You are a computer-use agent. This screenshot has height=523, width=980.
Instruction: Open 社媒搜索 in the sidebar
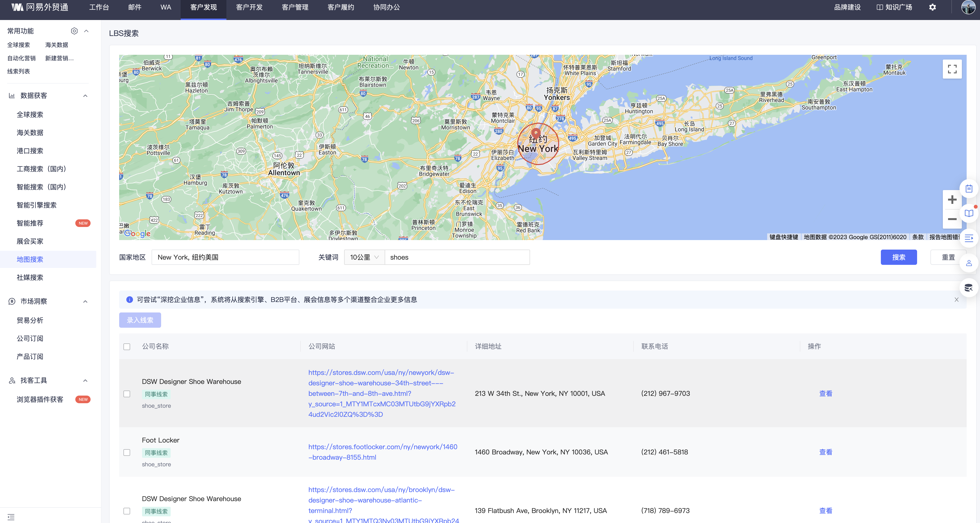click(30, 277)
